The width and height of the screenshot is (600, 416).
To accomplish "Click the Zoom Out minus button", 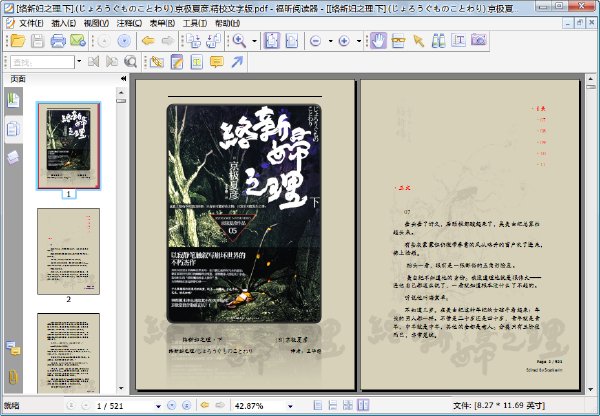I will [x=315, y=41].
